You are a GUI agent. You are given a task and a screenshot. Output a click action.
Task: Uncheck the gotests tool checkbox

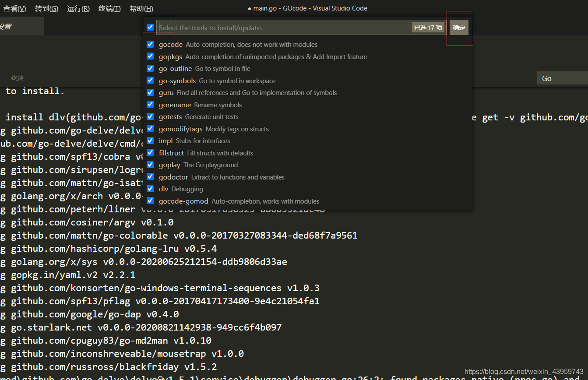pos(150,116)
